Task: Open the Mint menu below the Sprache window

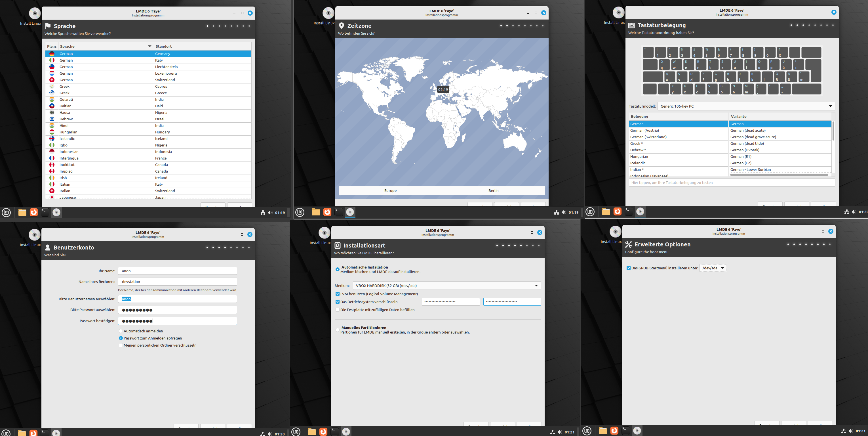Action: tap(7, 212)
